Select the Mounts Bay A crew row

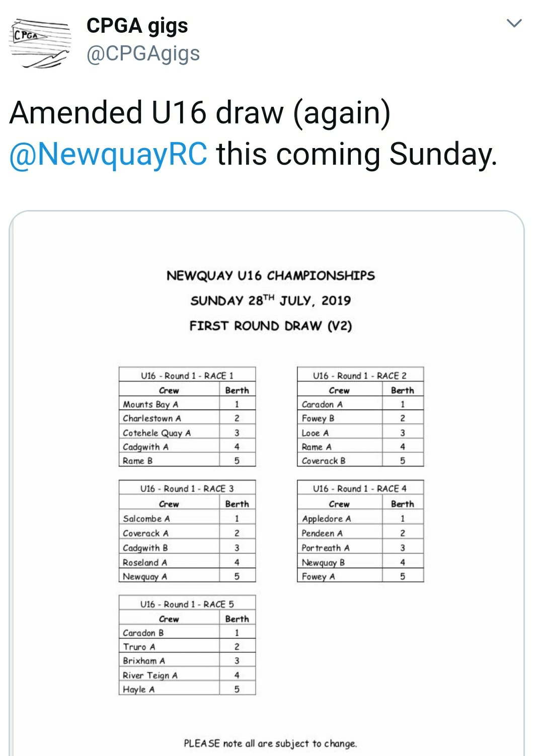pos(187,404)
